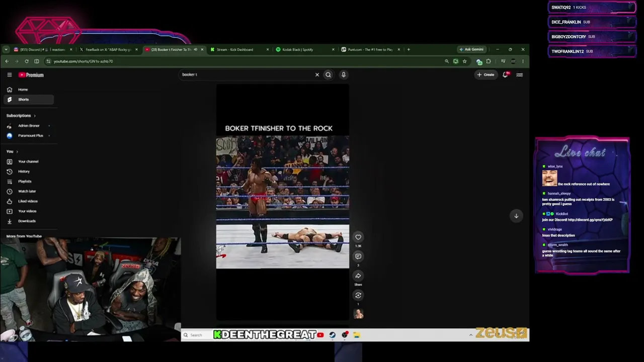
Task: Close the Booker T YouTube tab
Action: (x=202, y=50)
